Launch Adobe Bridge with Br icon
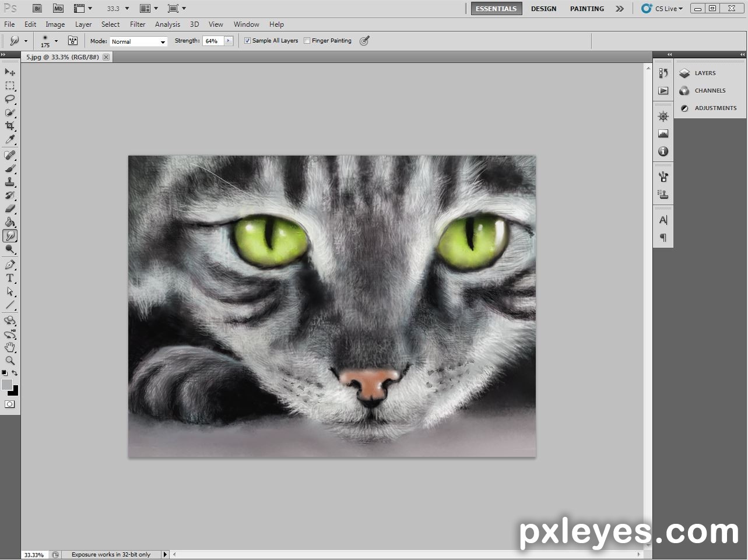 pyautogui.click(x=37, y=8)
